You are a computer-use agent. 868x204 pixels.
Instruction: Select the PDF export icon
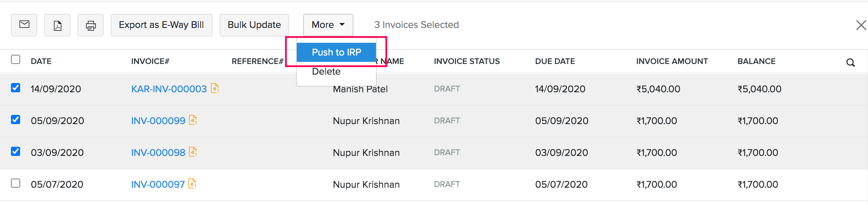tap(57, 25)
